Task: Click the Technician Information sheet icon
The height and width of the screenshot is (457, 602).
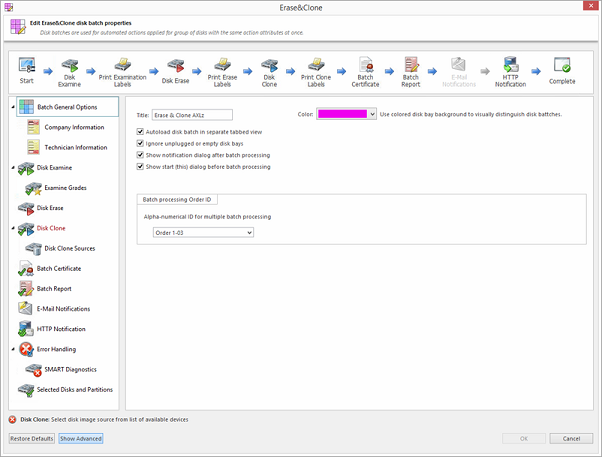Action: point(33,147)
